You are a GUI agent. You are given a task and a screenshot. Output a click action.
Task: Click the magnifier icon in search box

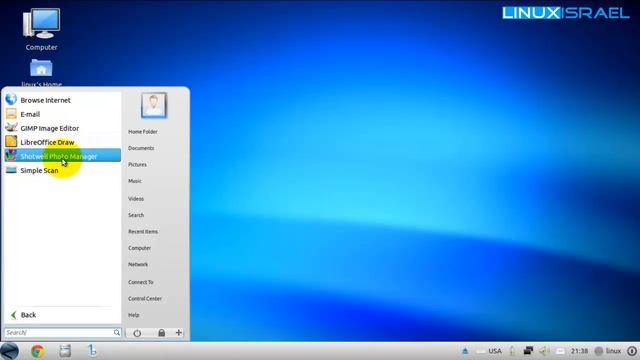pos(117,333)
